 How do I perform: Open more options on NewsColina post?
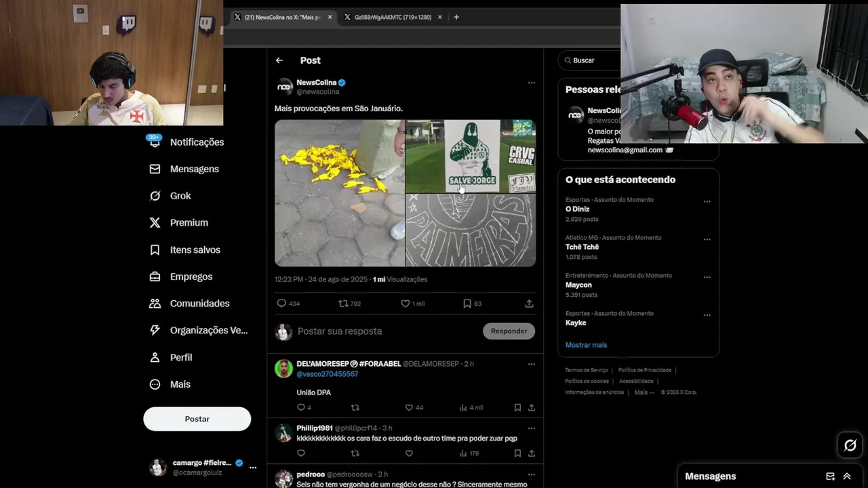(x=531, y=83)
